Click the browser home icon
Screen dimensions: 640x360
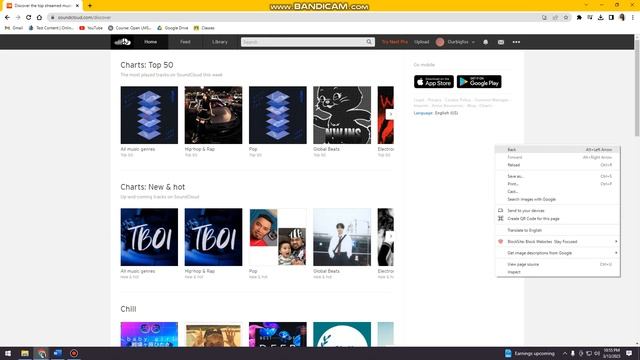pyautogui.click(x=39, y=18)
